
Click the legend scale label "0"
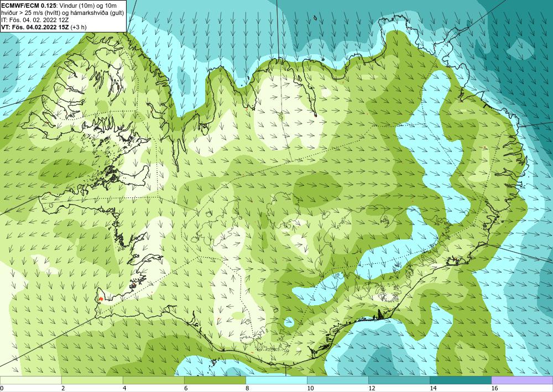tap(2, 388)
